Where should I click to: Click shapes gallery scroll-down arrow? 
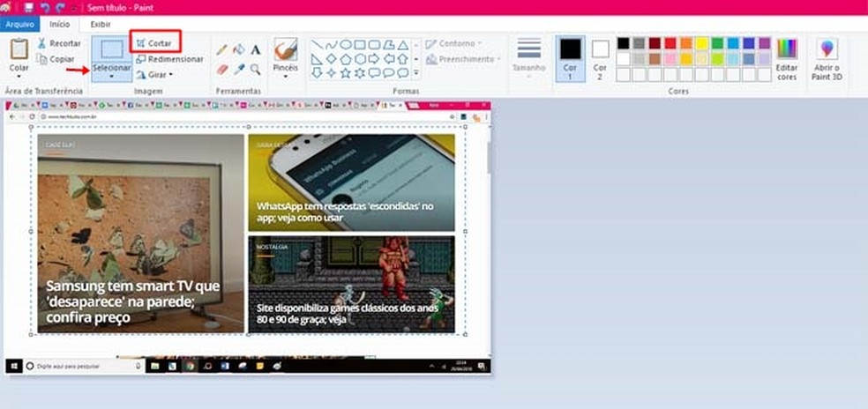[x=416, y=59]
